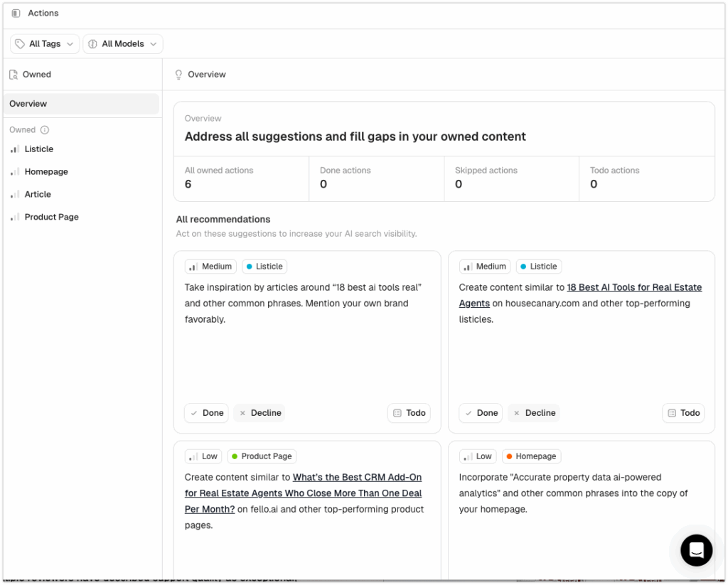This screenshot has height=585, width=728.
Task: Open the chat support bubble
Action: (x=696, y=550)
